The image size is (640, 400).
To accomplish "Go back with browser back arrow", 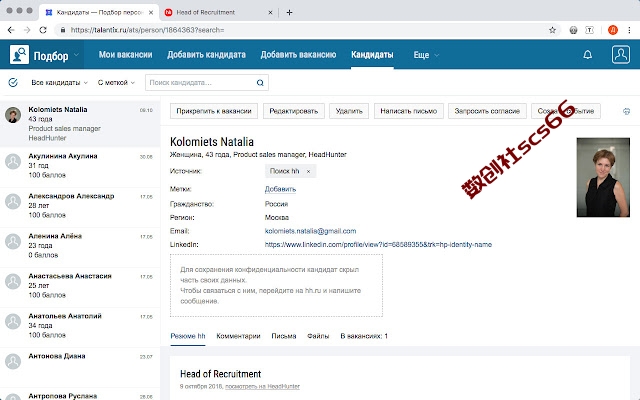I will pos(11,30).
